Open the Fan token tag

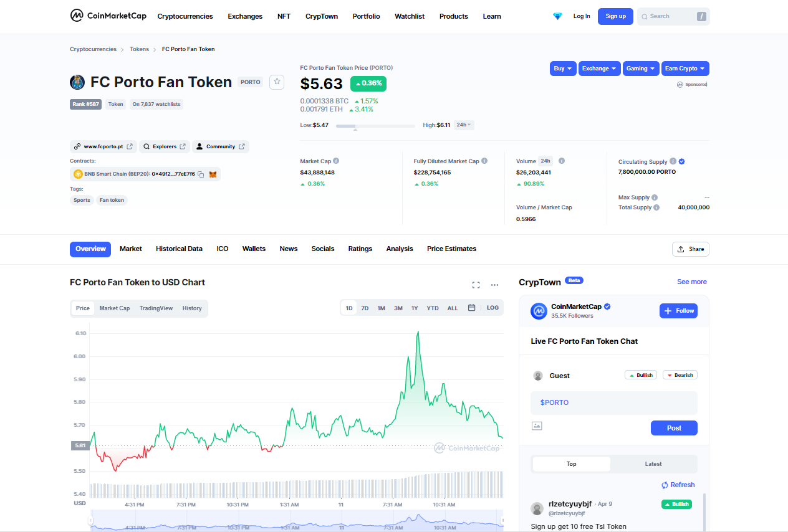pos(112,201)
